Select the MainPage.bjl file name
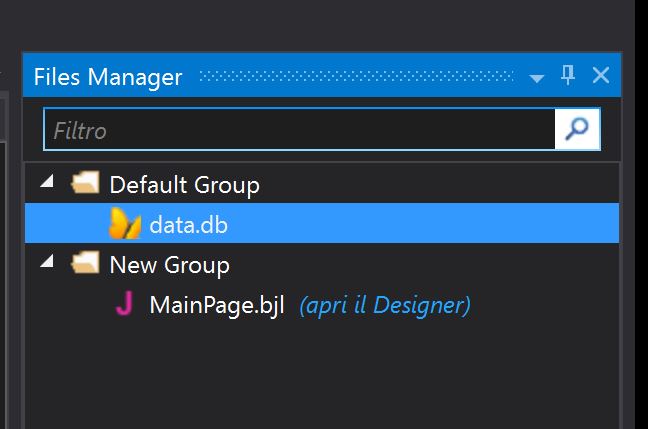648x429 pixels. tap(217, 305)
